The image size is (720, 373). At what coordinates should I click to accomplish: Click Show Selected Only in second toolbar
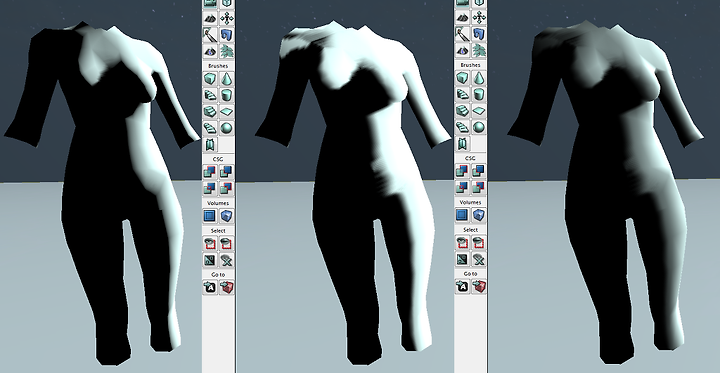pos(462,243)
